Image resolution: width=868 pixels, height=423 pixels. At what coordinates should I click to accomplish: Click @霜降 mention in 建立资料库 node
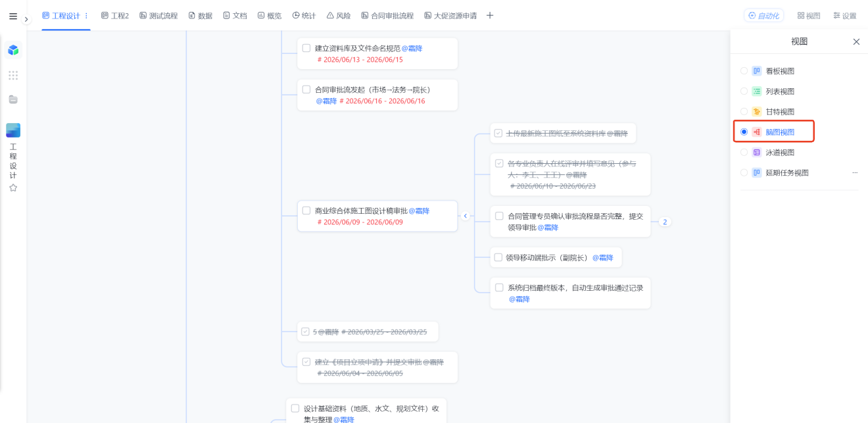click(x=412, y=49)
